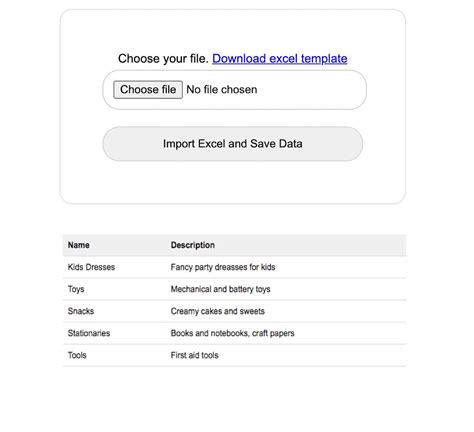Screen dimensions: 474x432
Task: Click the Choose file button
Action: 148,90
